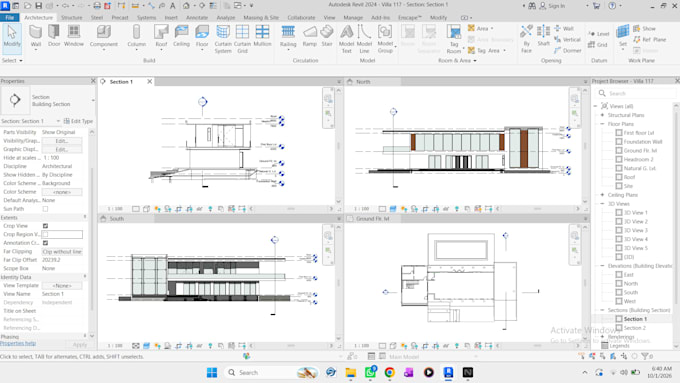The image size is (680, 383).
Task: Choose the By Face opening tool
Action: pyautogui.click(x=526, y=39)
